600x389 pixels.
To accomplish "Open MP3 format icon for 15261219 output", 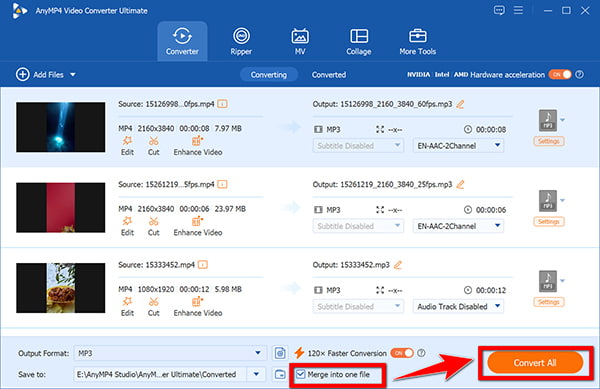I will pos(548,200).
